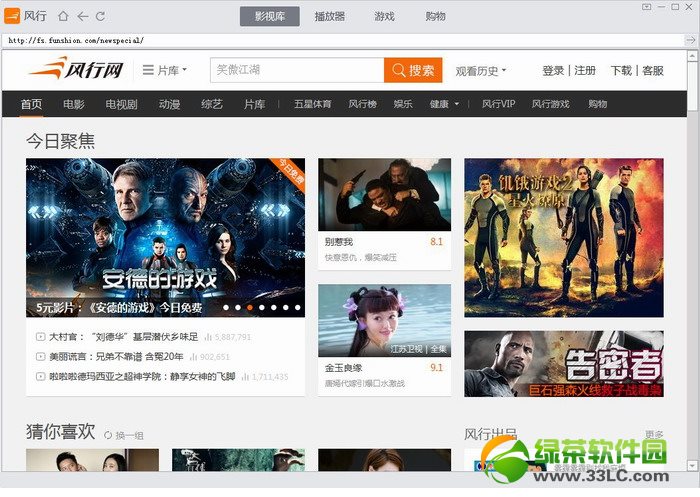
Task: Open the 安德的游戏 banner image
Action: pos(166,238)
